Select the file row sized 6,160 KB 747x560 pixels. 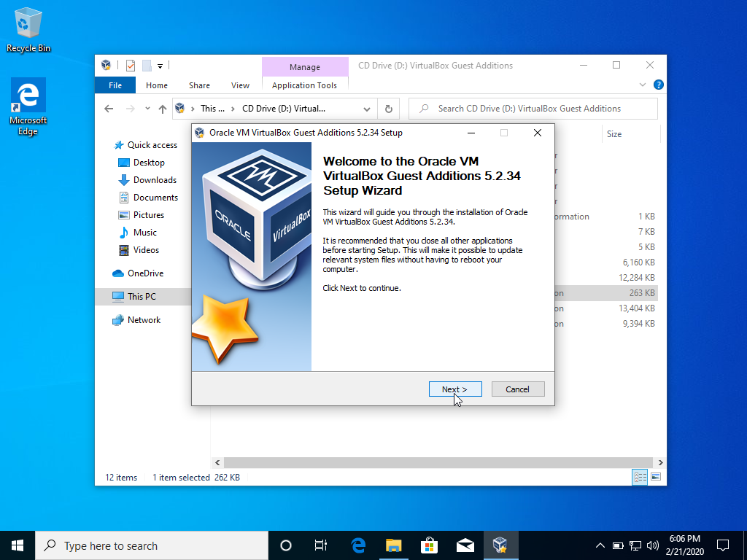[606, 262]
